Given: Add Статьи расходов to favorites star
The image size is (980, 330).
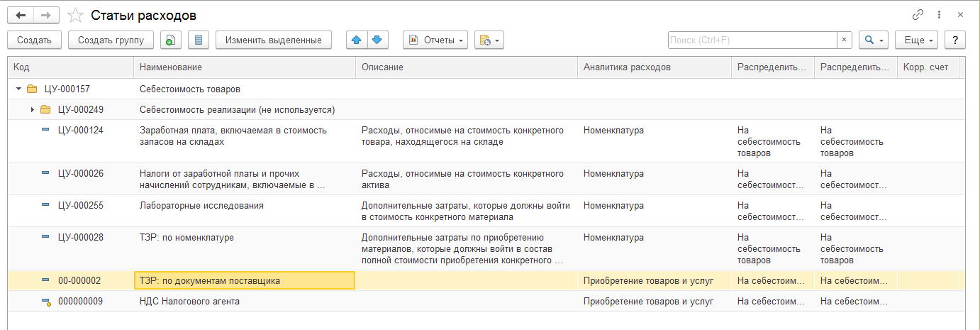Looking at the screenshot, I should [x=74, y=15].
